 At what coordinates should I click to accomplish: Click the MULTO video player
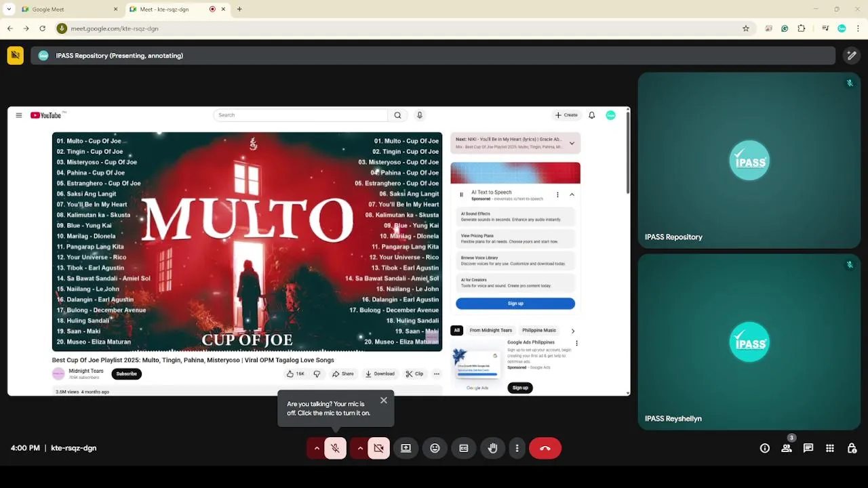pos(247,242)
